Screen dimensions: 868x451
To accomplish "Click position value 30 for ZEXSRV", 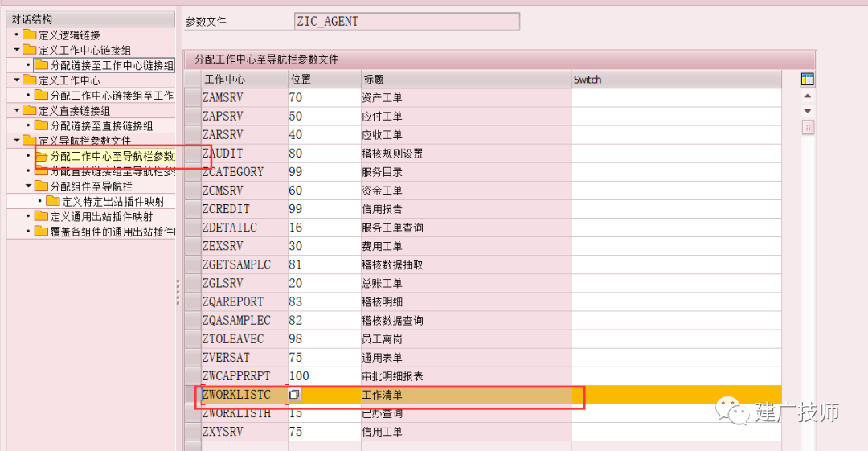I will 325,246.
